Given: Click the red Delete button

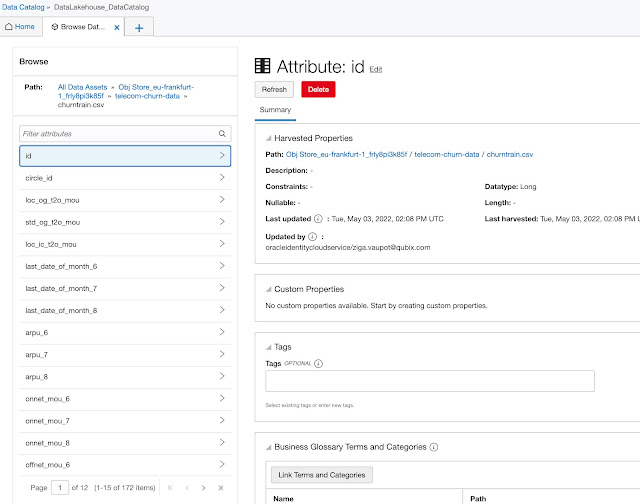Looking at the screenshot, I should (x=318, y=89).
